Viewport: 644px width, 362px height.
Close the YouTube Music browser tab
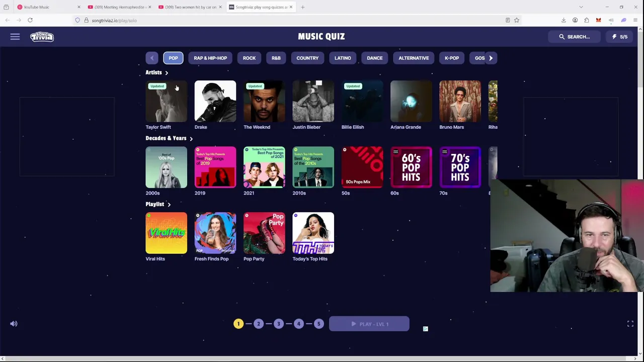point(78,7)
